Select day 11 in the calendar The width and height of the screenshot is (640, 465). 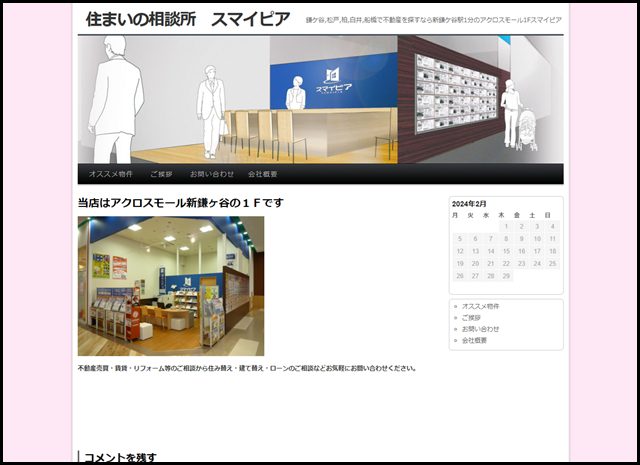pyautogui.click(x=552, y=239)
